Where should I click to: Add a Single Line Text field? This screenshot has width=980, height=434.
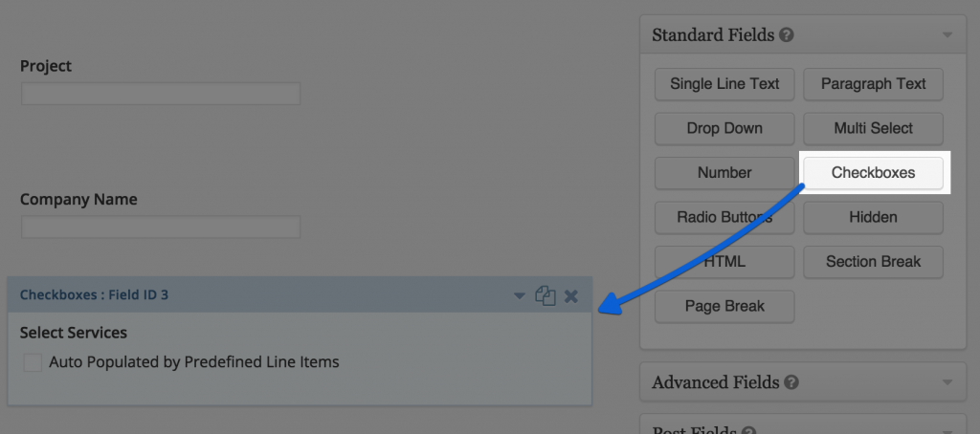tap(724, 84)
